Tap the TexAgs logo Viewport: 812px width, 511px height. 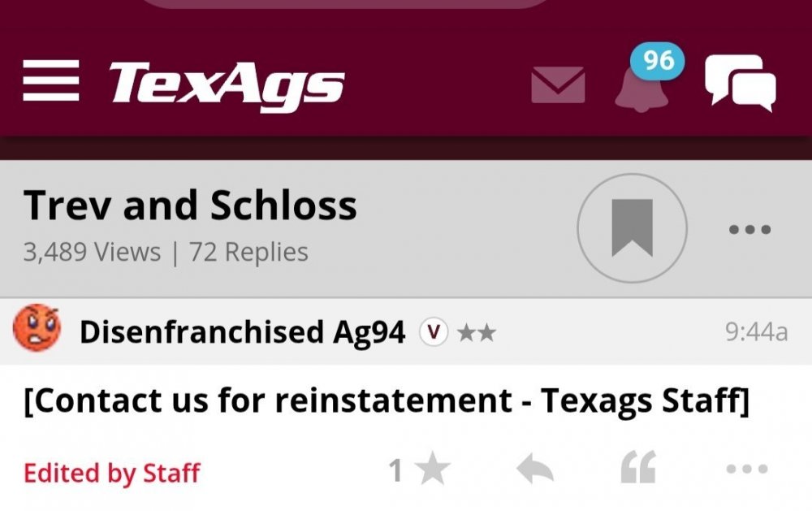tap(227, 84)
